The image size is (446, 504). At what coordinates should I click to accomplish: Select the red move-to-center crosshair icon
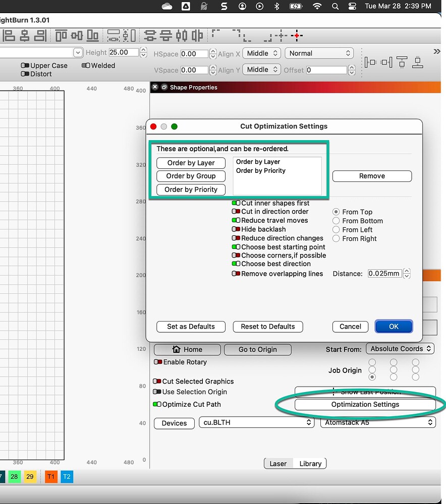297,36
